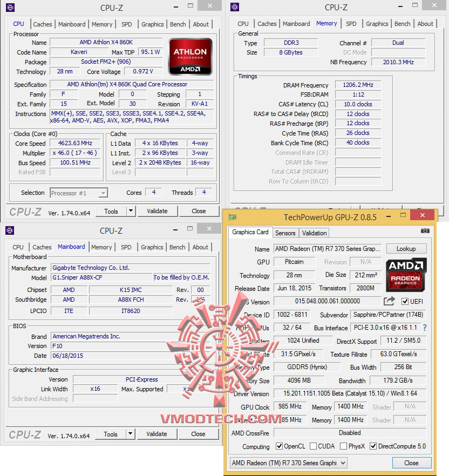
Task: Open the SPD tab in the Memory window
Action: coord(351,24)
